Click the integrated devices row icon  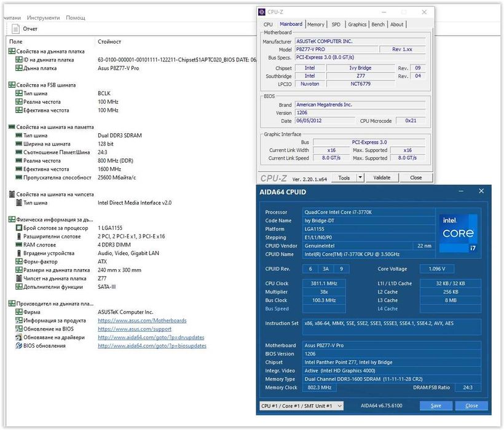click(19, 253)
